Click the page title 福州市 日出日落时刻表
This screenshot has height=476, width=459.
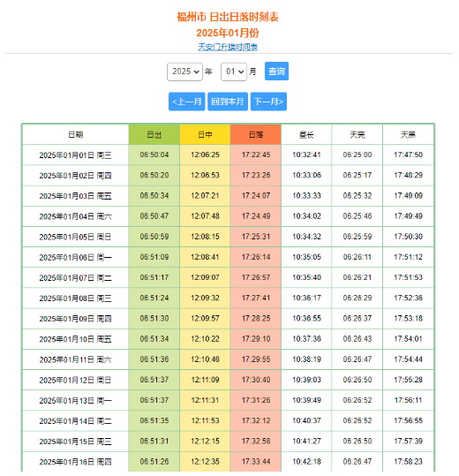coord(228,17)
